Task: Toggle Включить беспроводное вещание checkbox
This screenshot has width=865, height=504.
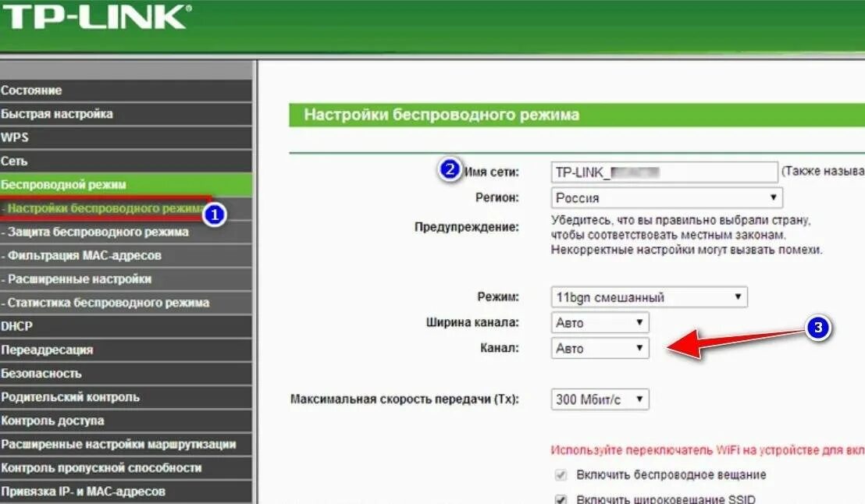Action: [x=561, y=475]
